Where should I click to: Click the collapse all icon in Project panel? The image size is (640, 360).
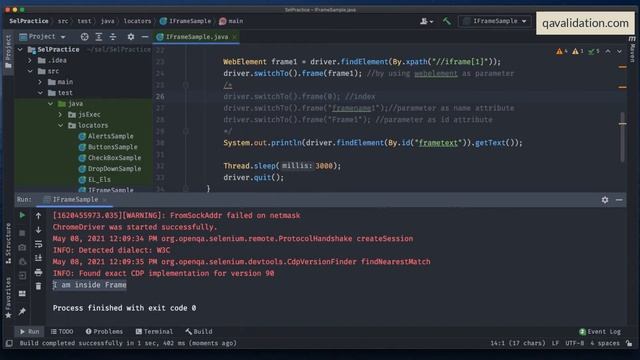tap(113, 37)
